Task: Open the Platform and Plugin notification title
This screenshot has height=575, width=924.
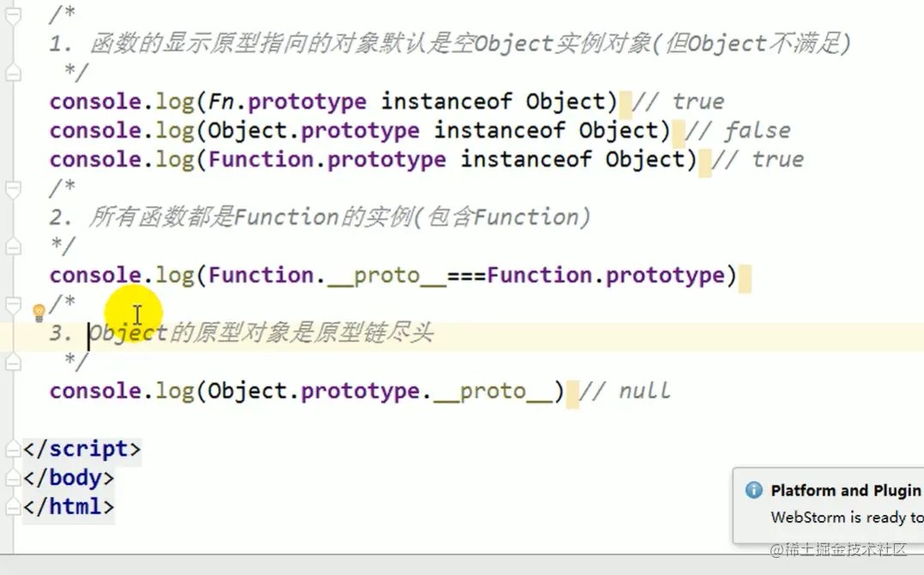Action: tap(845, 491)
